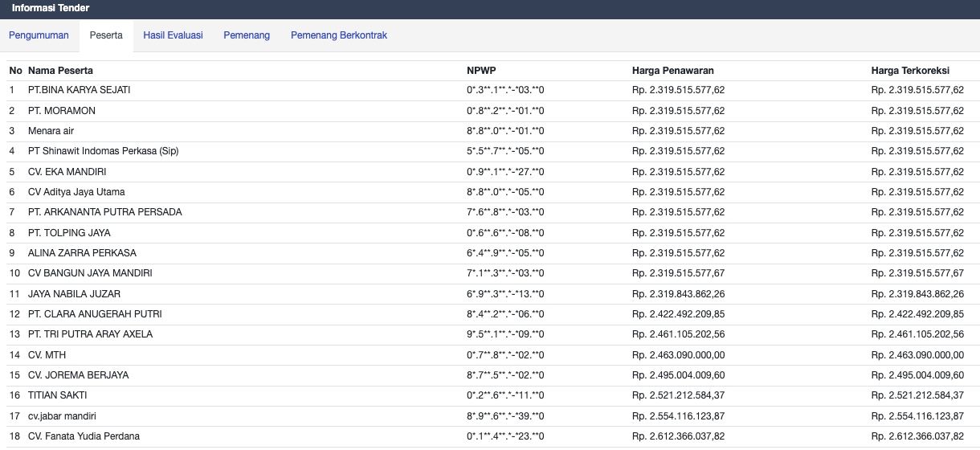Click the Nama Peserta column header
The image size is (980, 450).
click(x=60, y=71)
